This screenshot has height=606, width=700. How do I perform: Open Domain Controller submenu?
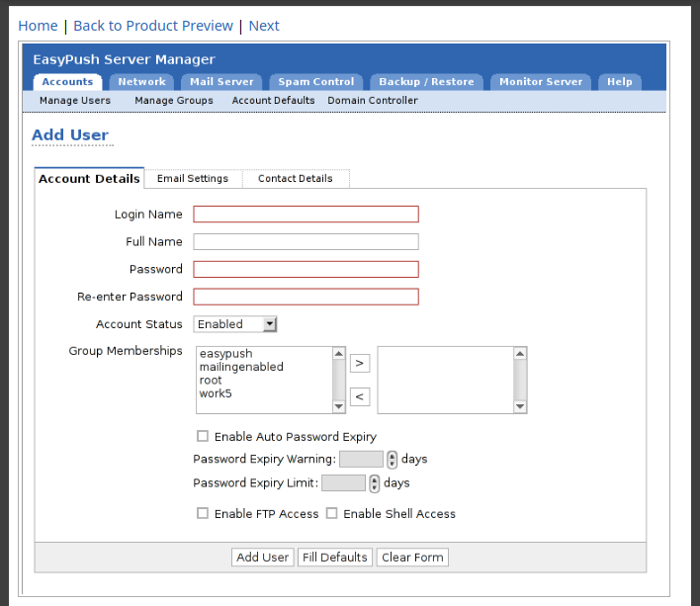(373, 101)
